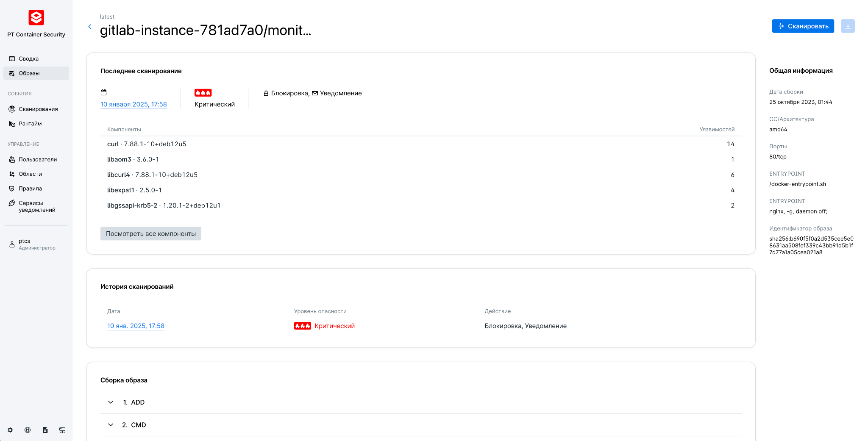Click the sha256 image identifier value
Image resolution: width=868 pixels, height=441 pixels.
coord(811,246)
